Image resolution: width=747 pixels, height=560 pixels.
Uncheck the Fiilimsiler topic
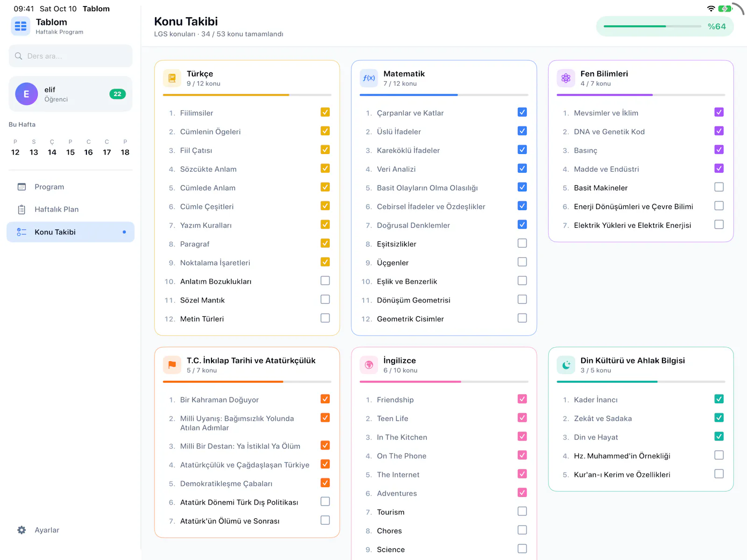[325, 112]
